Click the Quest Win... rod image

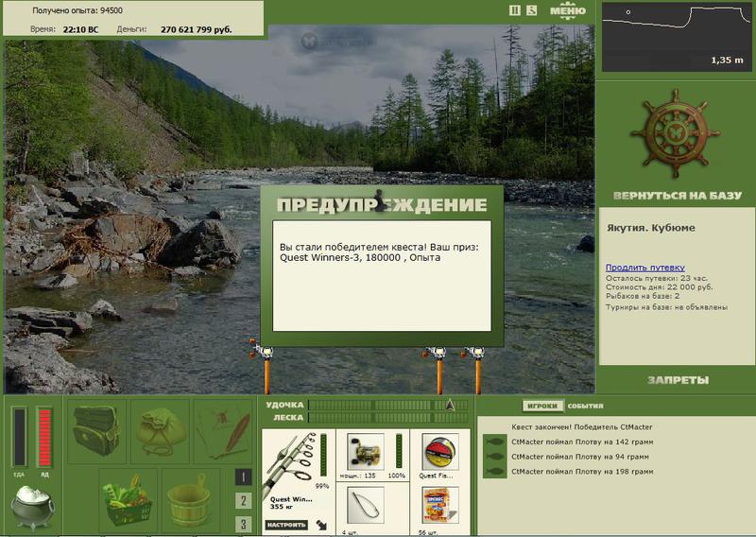pyautogui.click(x=290, y=463)
